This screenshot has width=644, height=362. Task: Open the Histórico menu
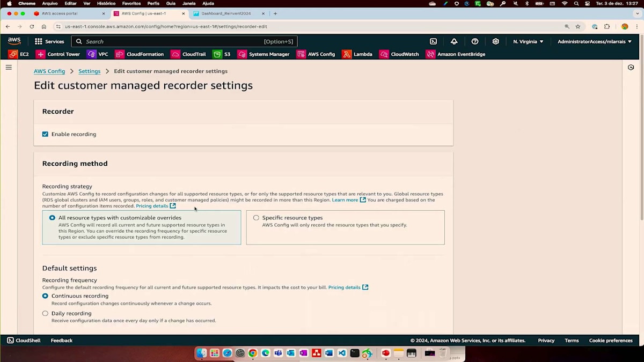tap(106, 3)
